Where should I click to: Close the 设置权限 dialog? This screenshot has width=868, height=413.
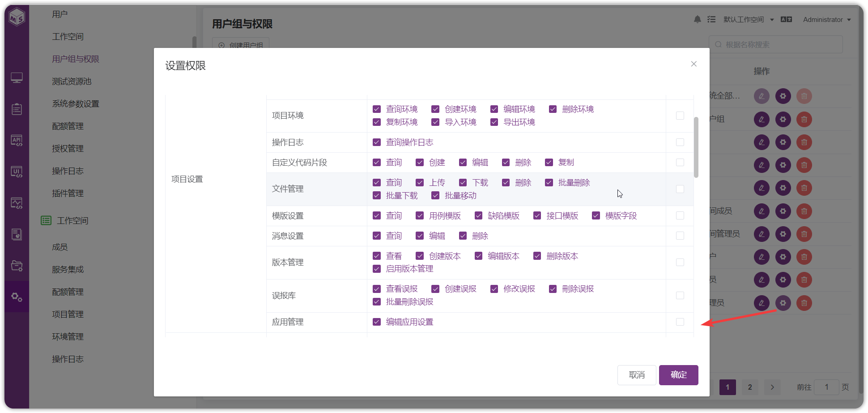pyautogui.click(x=694, y=64)
